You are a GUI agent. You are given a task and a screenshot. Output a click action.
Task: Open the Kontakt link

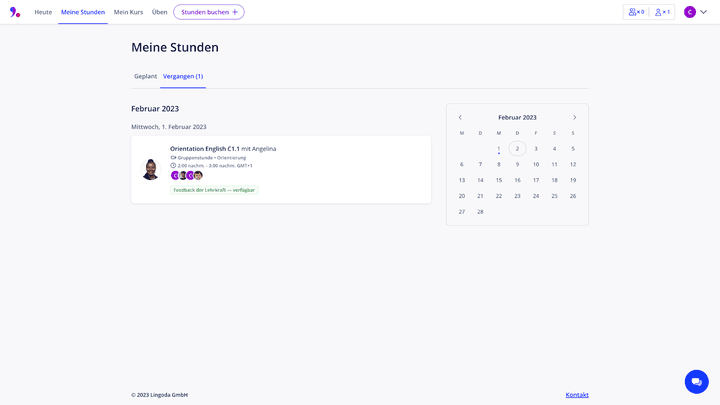(577, 395)
